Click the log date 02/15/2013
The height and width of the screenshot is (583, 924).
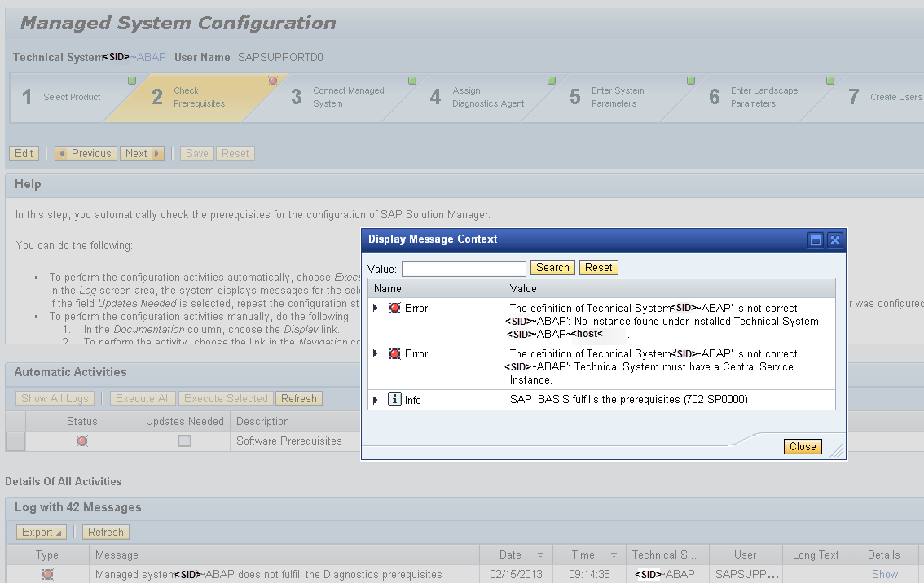pos(516,575)
